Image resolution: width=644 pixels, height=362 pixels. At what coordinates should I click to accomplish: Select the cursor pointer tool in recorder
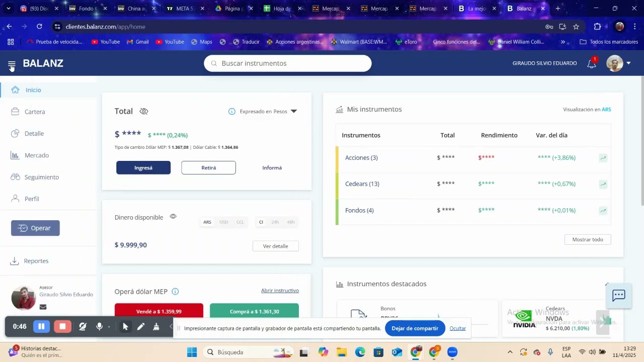pos(125,327)
